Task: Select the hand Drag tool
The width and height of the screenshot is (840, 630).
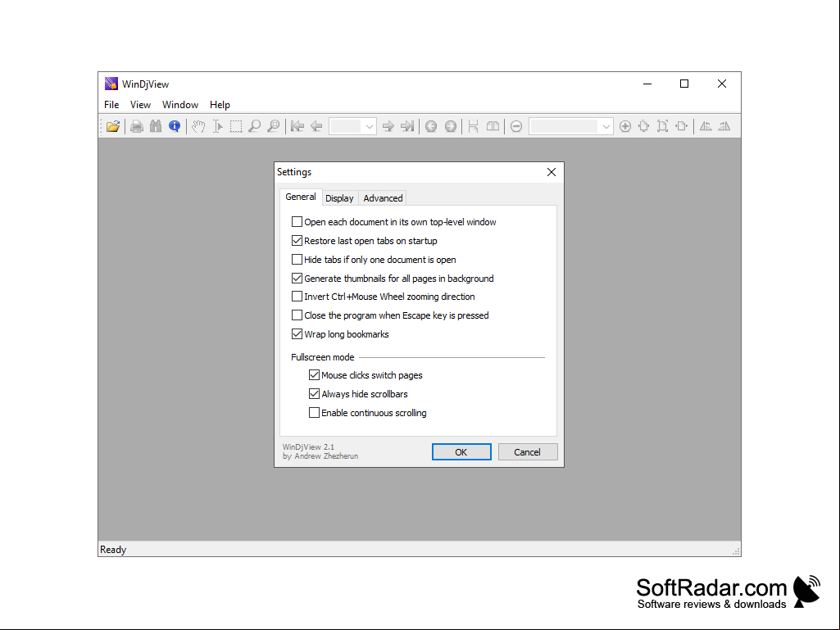Action: [x=198, y=126]
